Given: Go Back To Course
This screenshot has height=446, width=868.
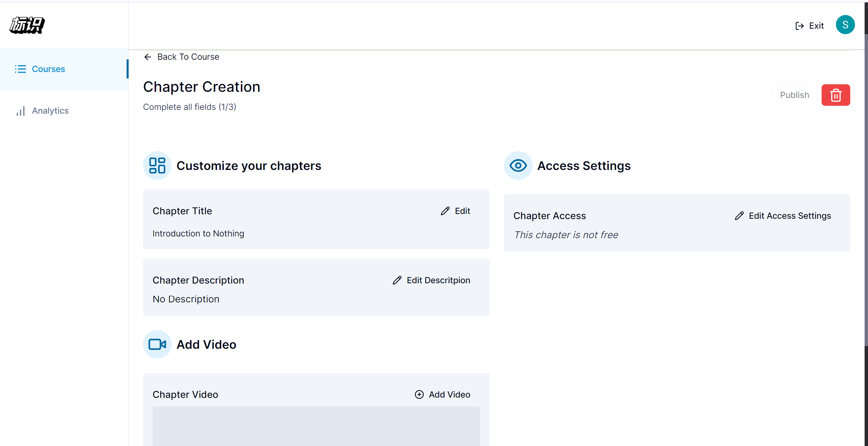Looking at the screenshot, I should coord(188,57).
